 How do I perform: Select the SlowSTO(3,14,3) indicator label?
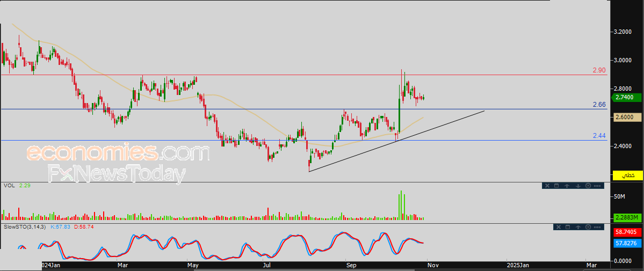pyautogui.click(x=25, y=226)
